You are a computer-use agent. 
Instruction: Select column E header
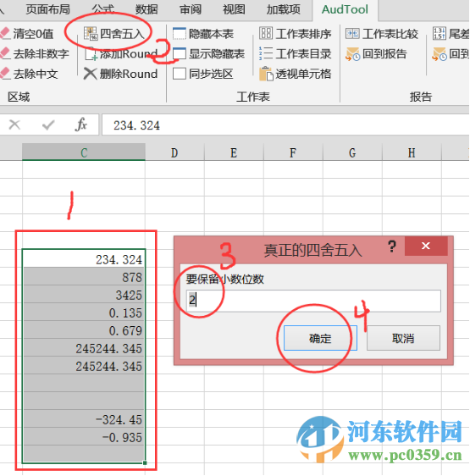tap(234, 152)
